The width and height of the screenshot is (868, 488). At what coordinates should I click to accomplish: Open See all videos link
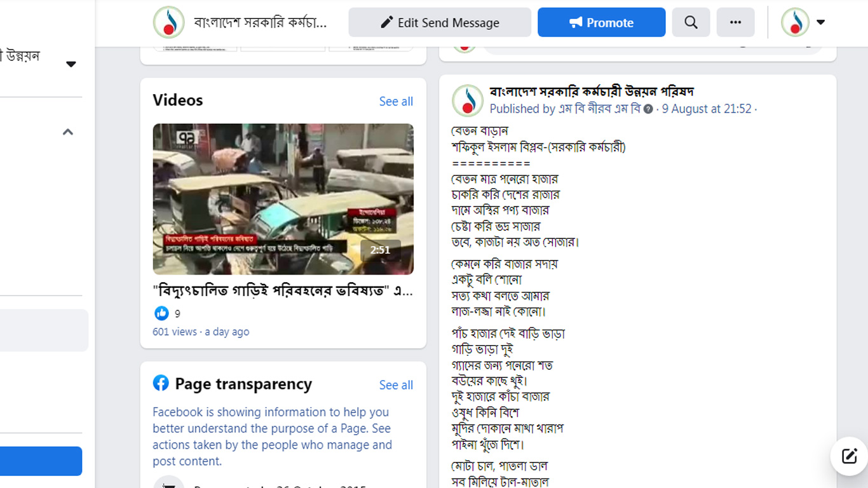click(396, 102)
